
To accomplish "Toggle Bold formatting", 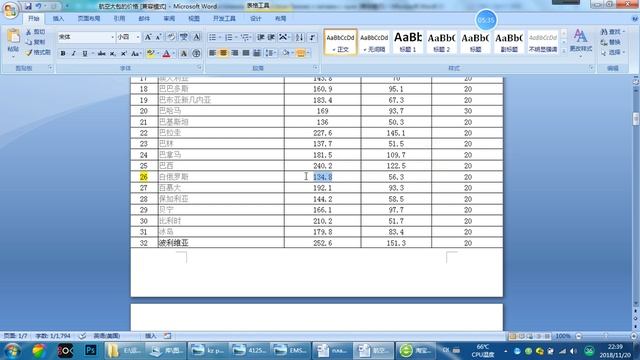I will [63, 53].
